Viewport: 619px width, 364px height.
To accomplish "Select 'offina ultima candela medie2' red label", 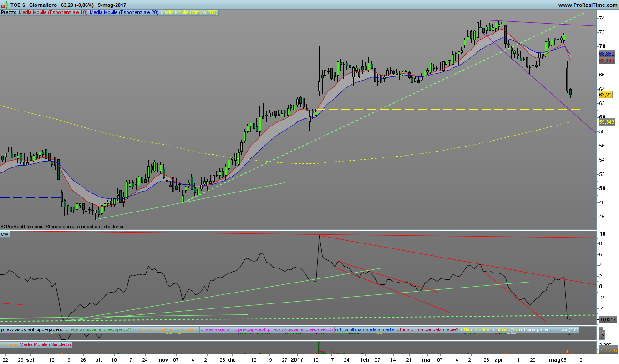I will coord(428,329).
